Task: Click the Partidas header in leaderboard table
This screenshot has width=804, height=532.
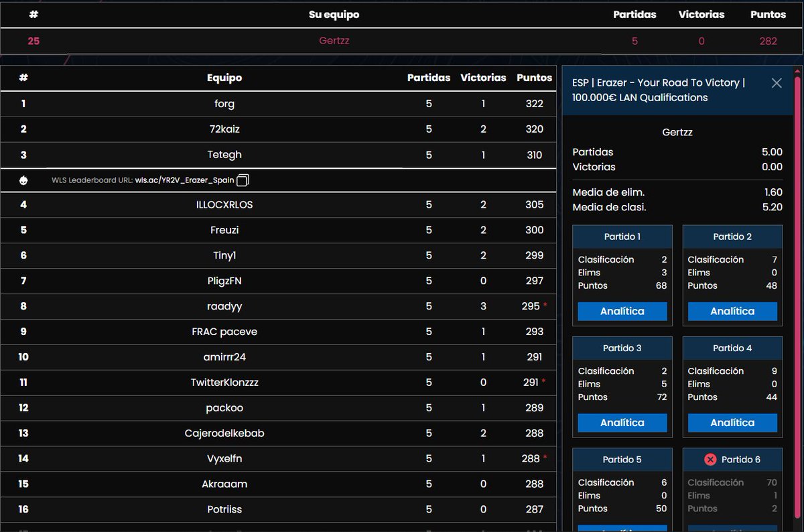Action: pyautogui.click(x=429, y=78)
